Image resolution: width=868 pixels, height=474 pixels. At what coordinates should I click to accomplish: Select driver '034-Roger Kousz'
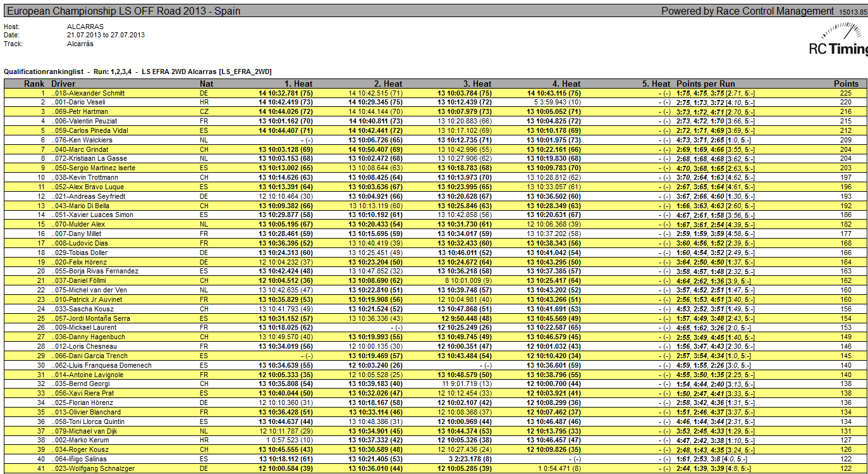[80, 449]
